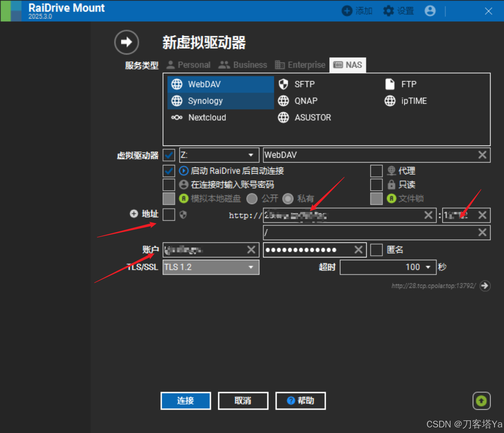Open the 帮助 help button
The image size is (504, 433).
click(300, 401)
